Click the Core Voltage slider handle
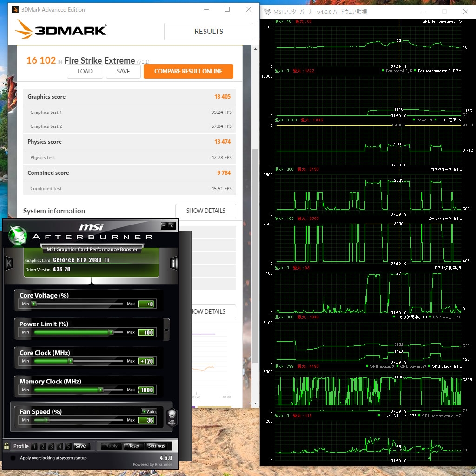This screenshot has height=476, width=476. pyautogui.click(x=34, y=304)
